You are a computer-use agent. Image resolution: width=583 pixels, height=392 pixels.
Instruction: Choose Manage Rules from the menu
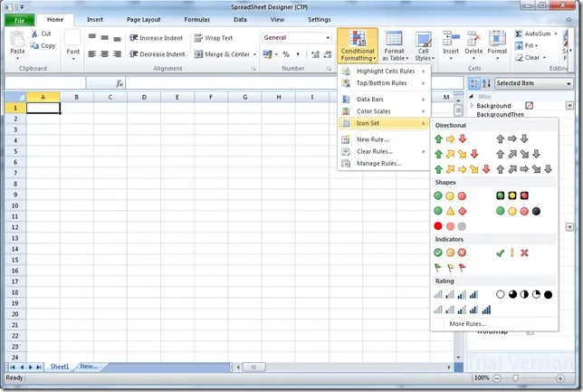coord(378,163)
